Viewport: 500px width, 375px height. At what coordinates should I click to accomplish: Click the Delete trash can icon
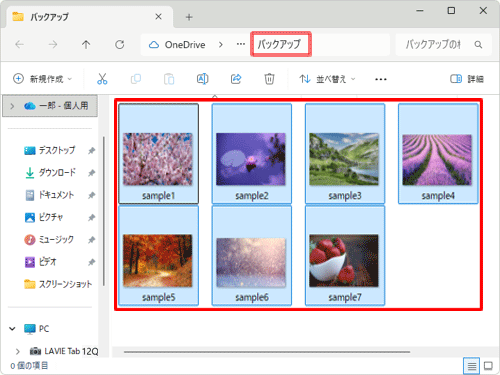269,79
